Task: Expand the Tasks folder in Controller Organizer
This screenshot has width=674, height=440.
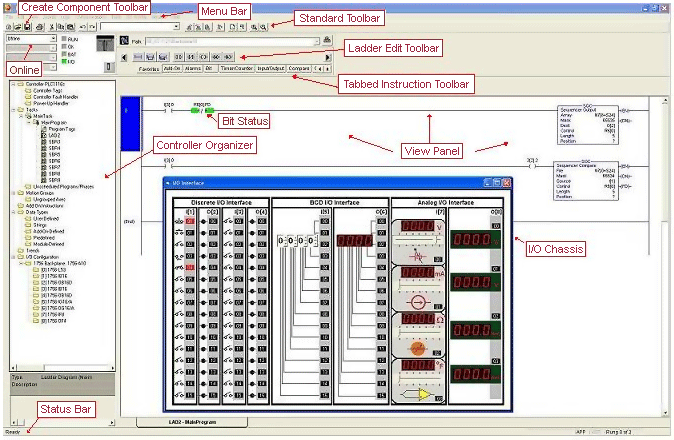Action: tap(14, 111)
